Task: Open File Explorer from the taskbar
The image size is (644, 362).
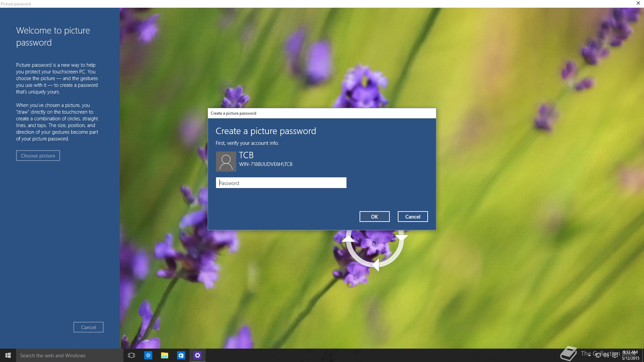Action: pos(164,355)
